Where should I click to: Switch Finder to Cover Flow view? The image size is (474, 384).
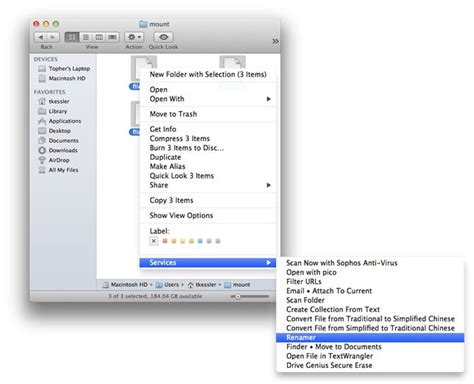click(x=112, y=37)
